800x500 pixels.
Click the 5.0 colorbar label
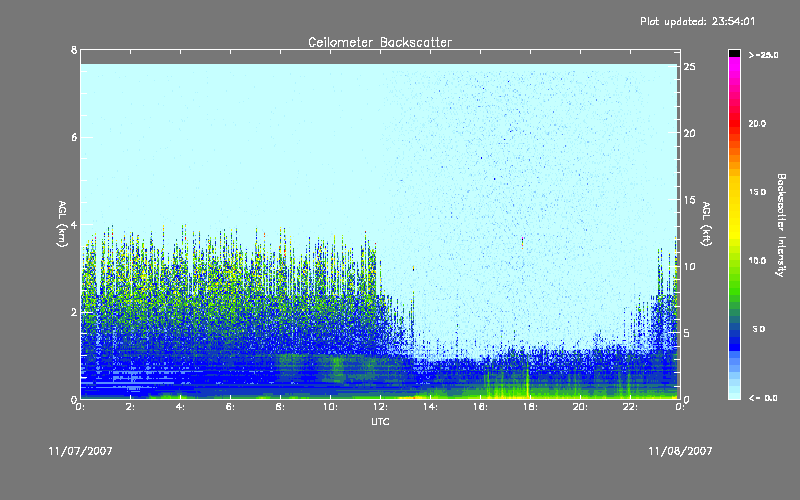[759, 329]
